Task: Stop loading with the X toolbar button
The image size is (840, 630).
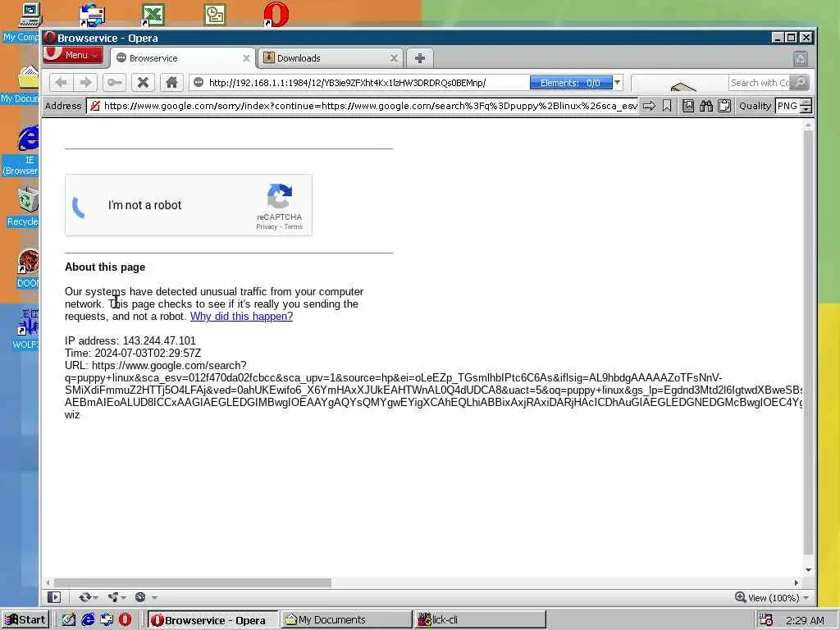Action: pos(143,83)
